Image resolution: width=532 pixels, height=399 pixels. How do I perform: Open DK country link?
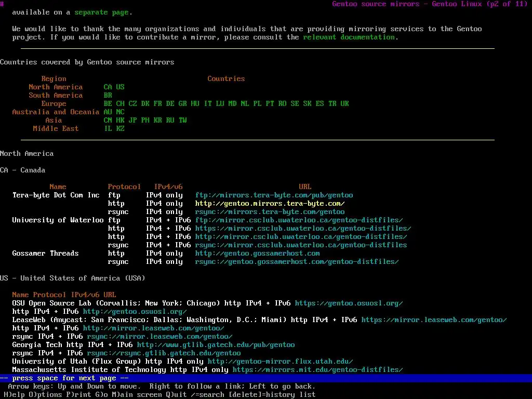coord(145,104)
